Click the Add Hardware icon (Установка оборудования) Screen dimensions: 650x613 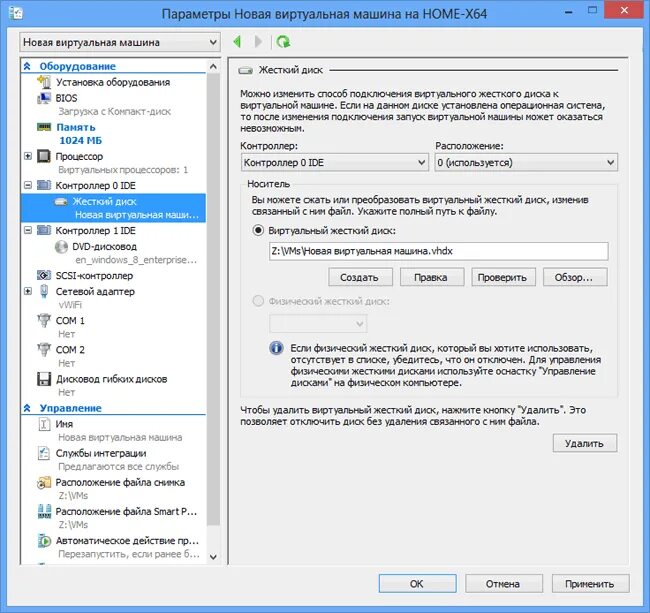[x=44, y=82]
